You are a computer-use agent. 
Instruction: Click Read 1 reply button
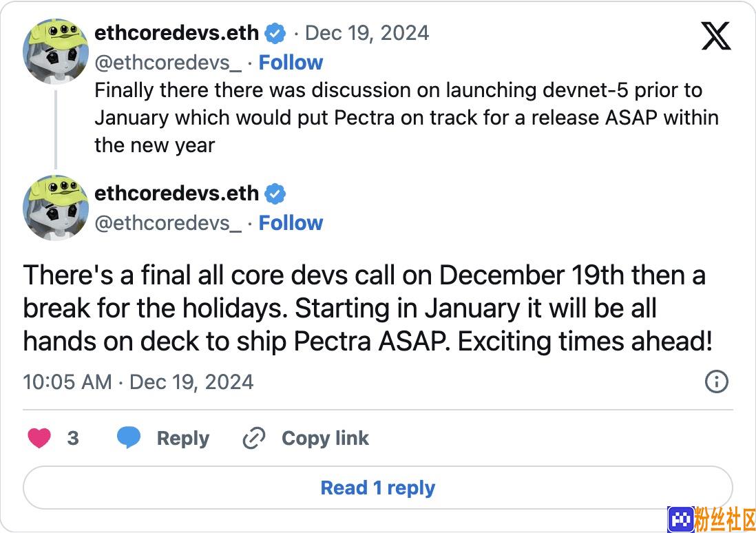(x=378, y=487)
